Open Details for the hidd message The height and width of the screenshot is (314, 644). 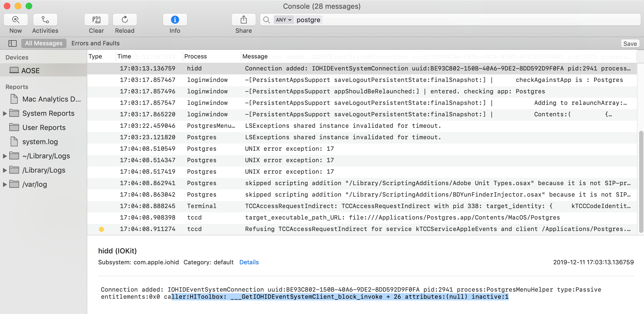[x=249, y=262]
